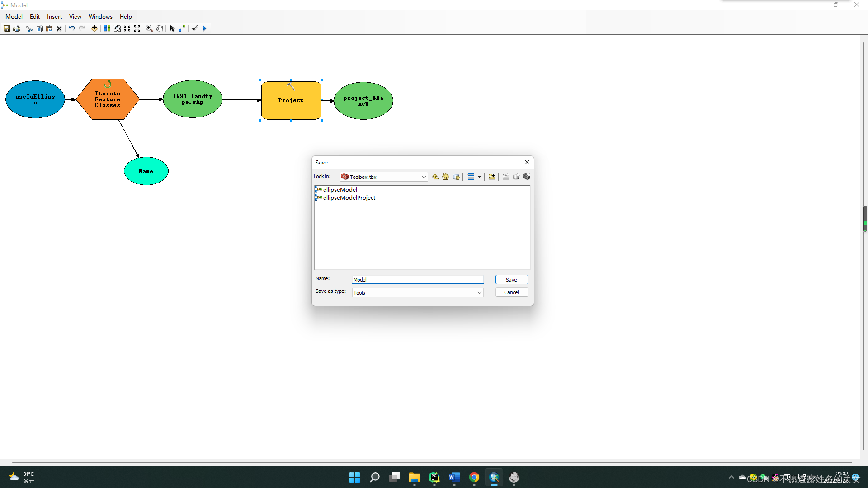Click the Save button in the dialog
Image resolution: width=868 pixels, height=488 pixels.
pyautogui.click(x=511, y=279)
